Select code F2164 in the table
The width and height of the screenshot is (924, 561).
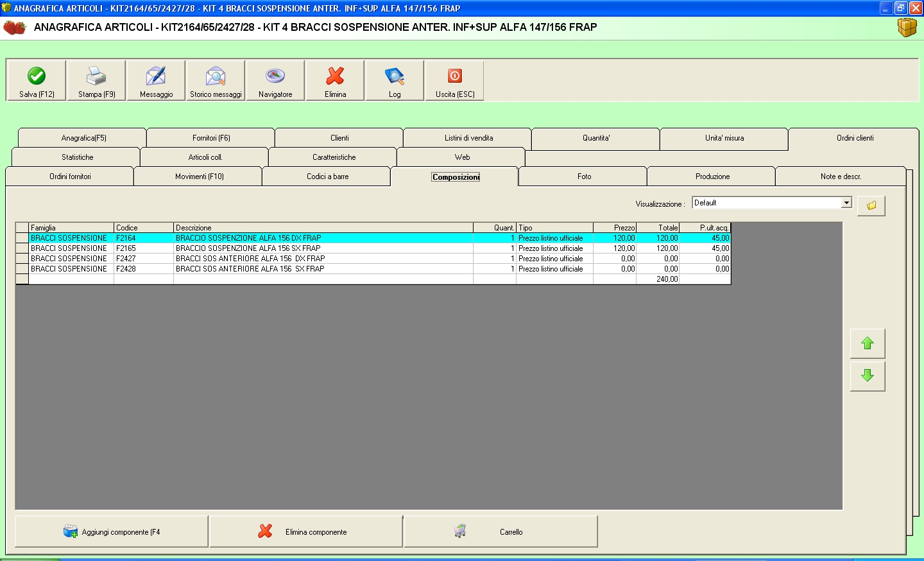pos(144,238)
